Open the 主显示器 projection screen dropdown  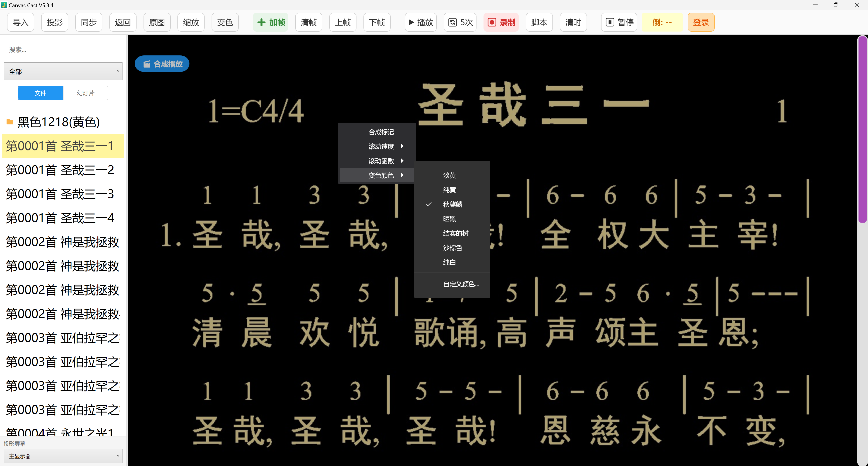63,456
